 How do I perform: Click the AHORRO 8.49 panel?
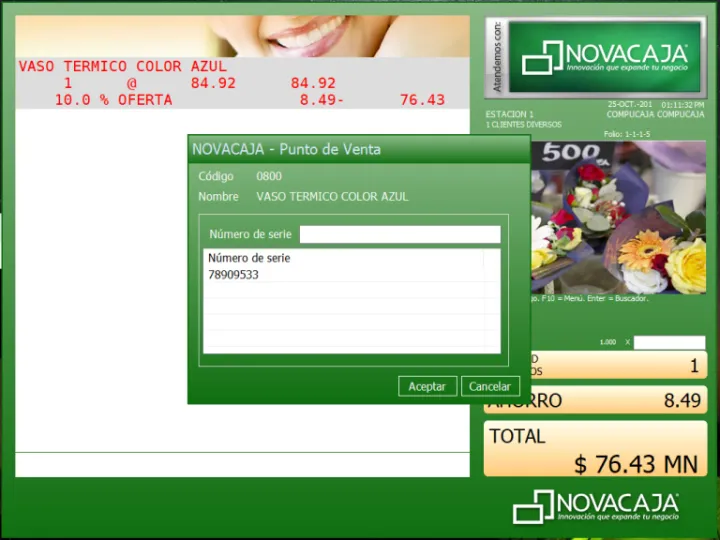pos(596,400)
